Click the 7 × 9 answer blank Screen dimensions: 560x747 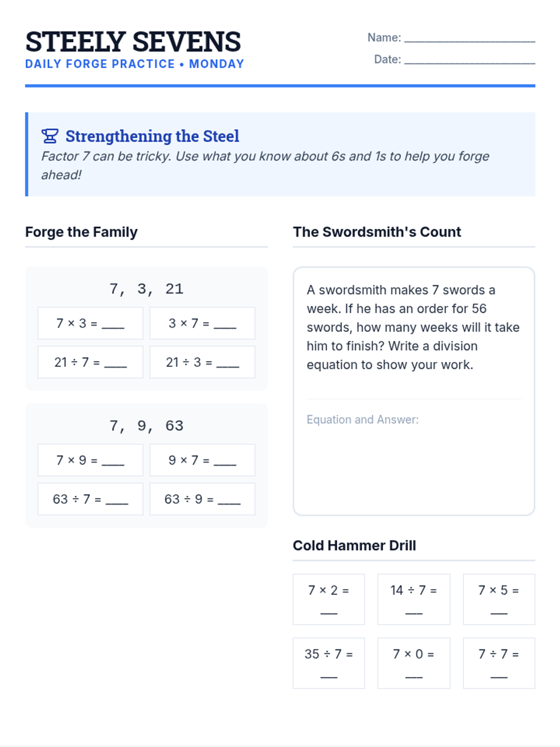pos(113,461)
